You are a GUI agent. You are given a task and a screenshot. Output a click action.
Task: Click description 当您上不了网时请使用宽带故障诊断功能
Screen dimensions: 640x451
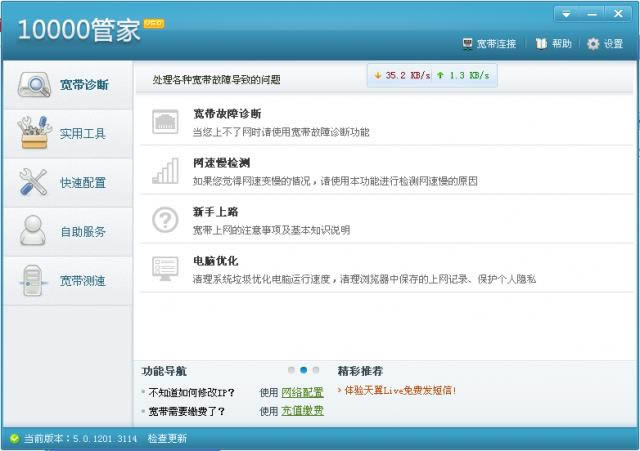[x=281, y=132]
